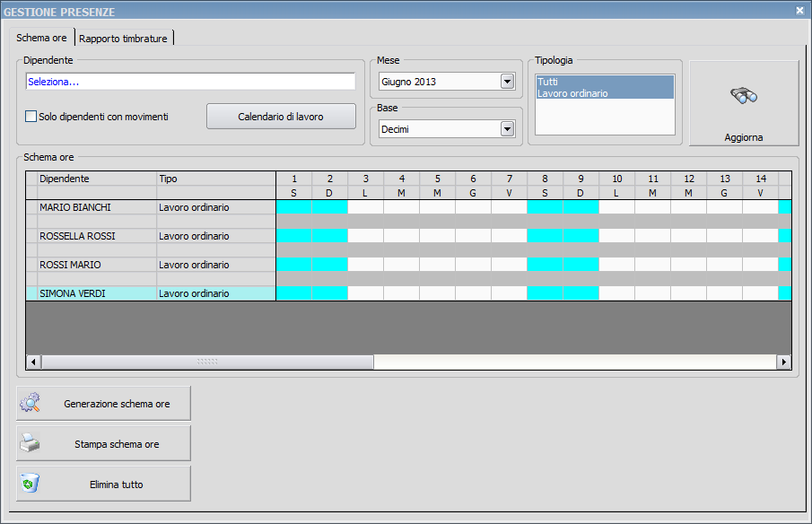Click ROSSI MARIO white cell for day 5

click(437, 265)
